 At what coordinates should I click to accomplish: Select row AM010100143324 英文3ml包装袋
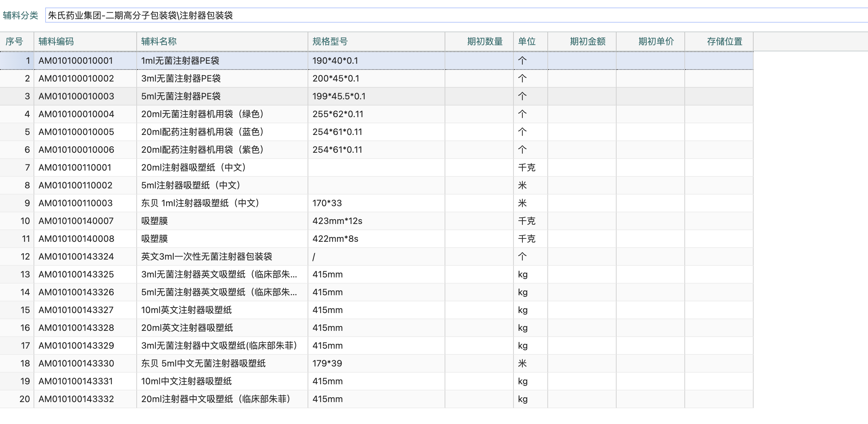click(x=207, y=257)
